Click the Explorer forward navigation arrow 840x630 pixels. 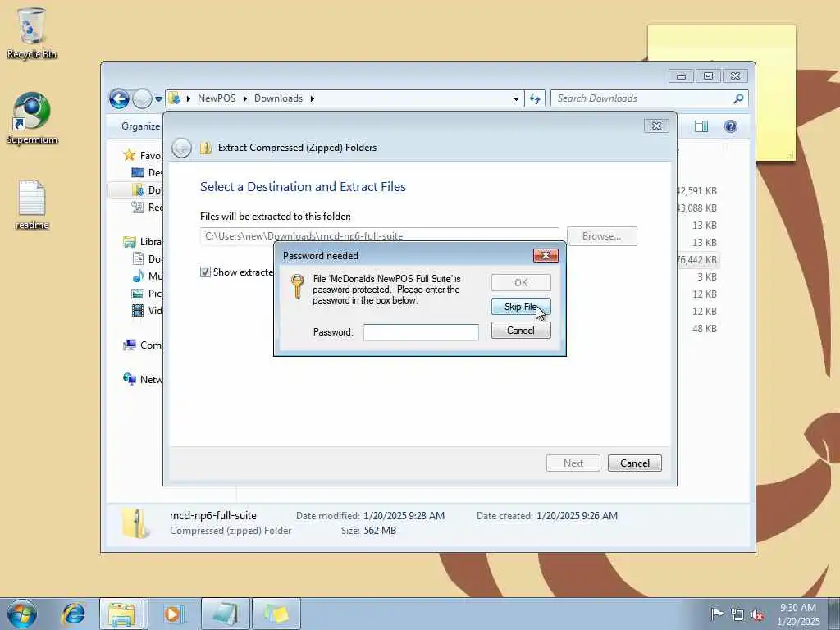[x=142, y=98]
